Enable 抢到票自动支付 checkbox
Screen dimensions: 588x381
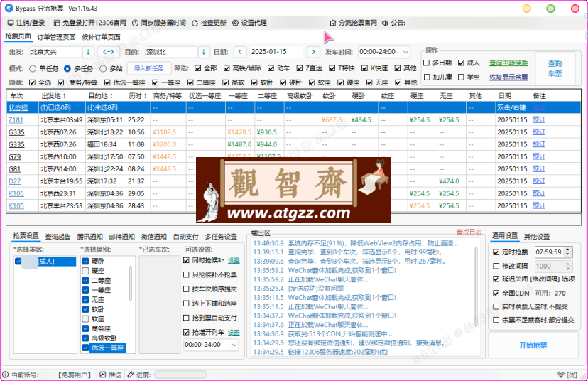186,318
